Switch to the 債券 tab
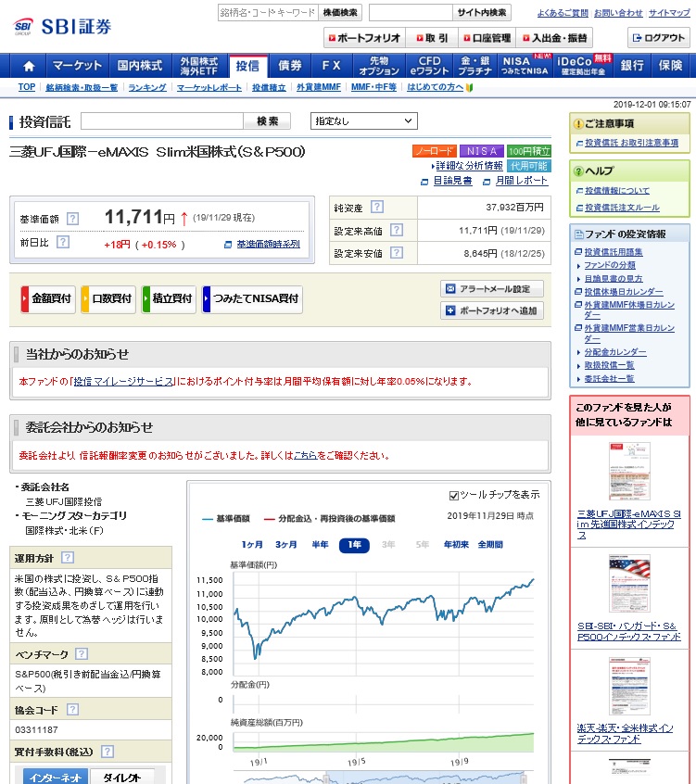The width and height of the screenshot is (696, 784). pyautogui.click(x=290, y=66)
